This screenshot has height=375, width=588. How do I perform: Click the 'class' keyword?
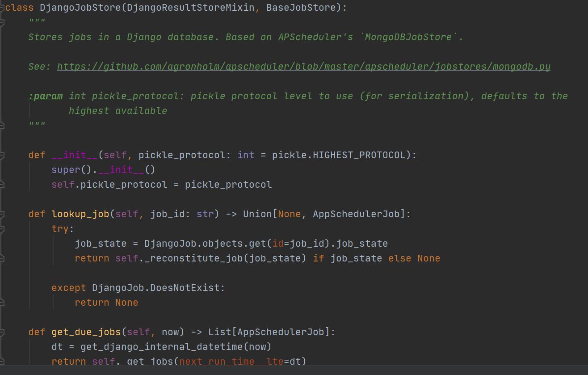pyautogui.click(x=20, y=8)
